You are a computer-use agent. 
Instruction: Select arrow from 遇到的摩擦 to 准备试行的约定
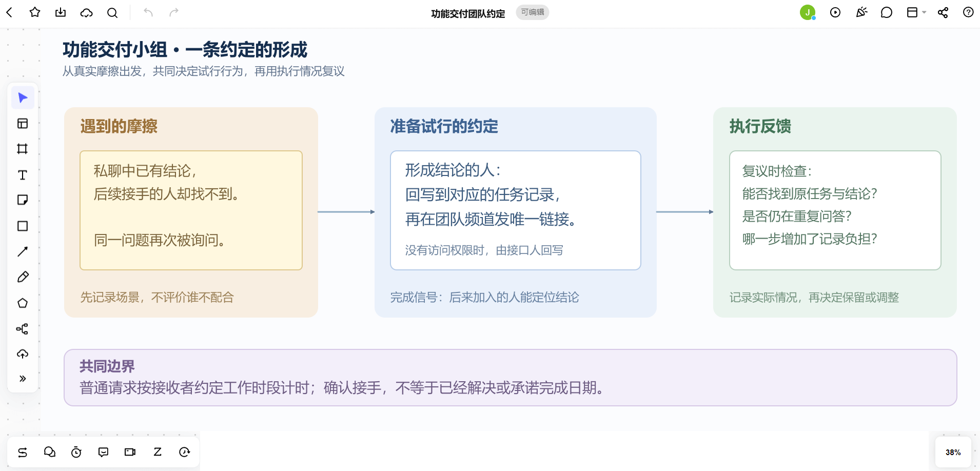tap(346, 212)
